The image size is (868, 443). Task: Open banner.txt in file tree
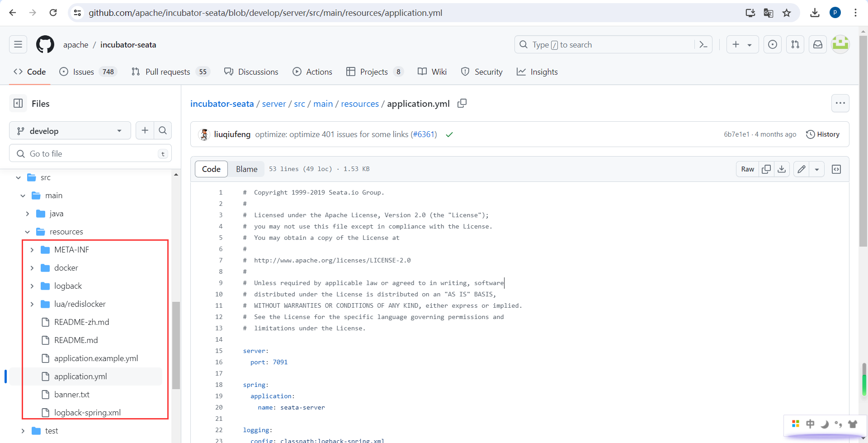coord(72,395)
